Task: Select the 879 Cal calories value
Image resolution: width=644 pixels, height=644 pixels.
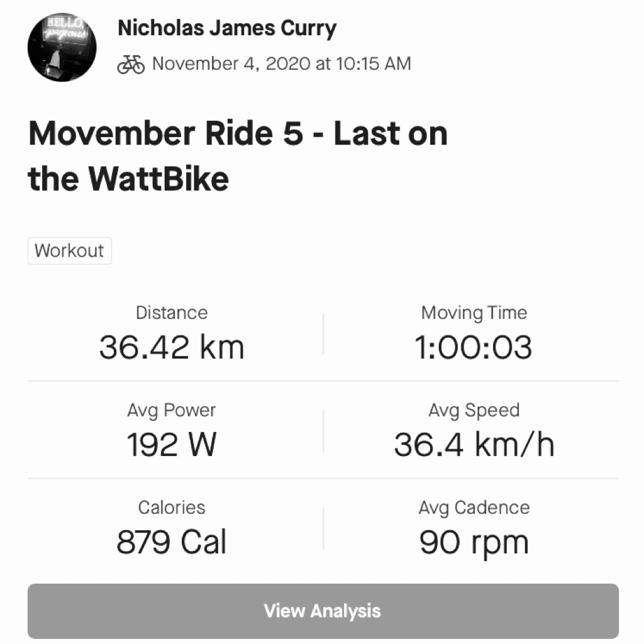Action: click(x=171, y=542)
